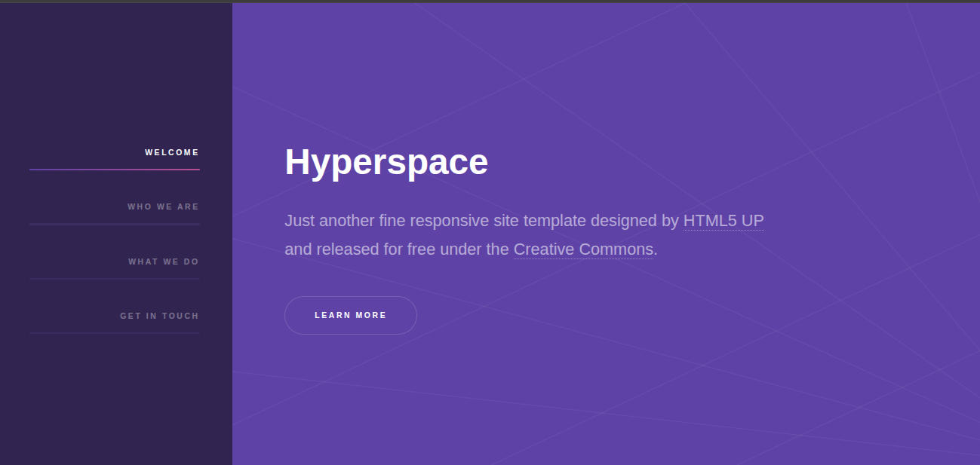Click the text 'and released for free under the'
The image size is (980, 465).
pyautogui.click(x=396, y=249)
